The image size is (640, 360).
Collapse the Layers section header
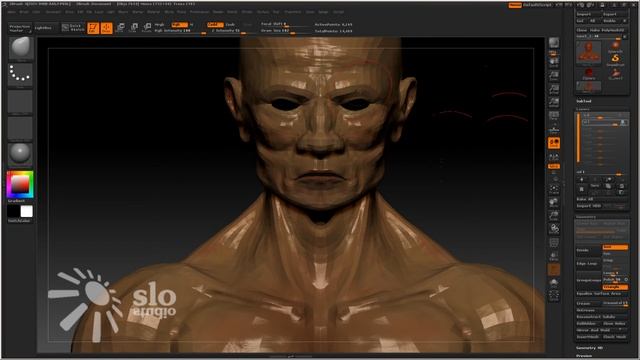pos(583,109)
